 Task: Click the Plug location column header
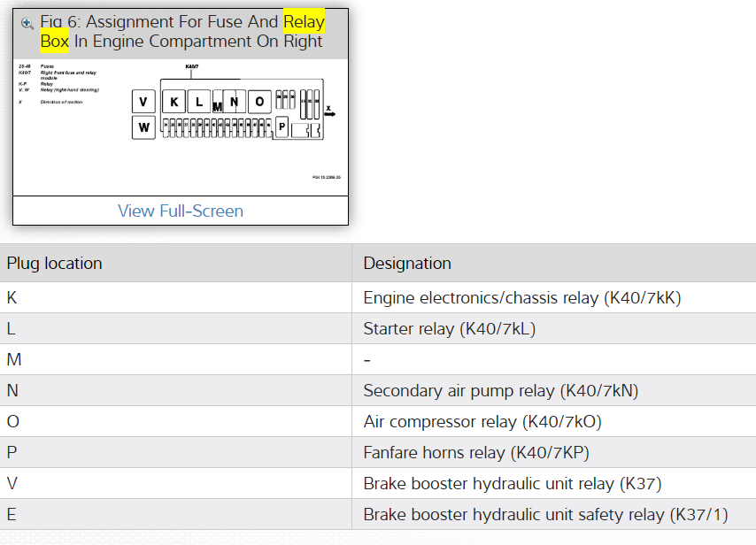55,263
